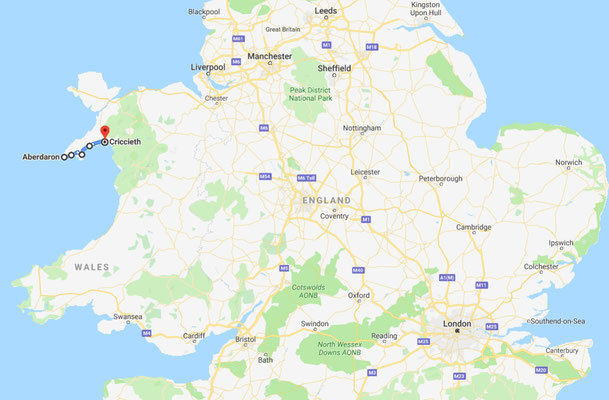Click the Cambridge city label
Viewport: 609px width, 400px height.
pos(473,227)
